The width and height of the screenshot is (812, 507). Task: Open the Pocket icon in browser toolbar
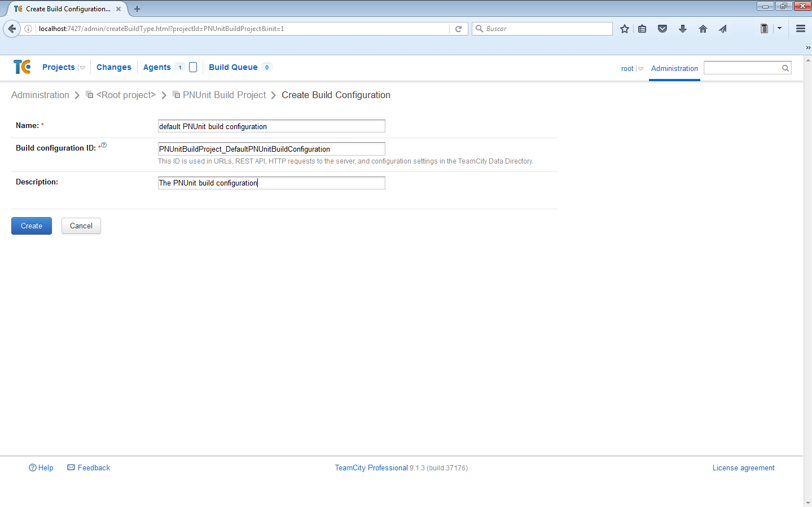[x=662, y=29]
